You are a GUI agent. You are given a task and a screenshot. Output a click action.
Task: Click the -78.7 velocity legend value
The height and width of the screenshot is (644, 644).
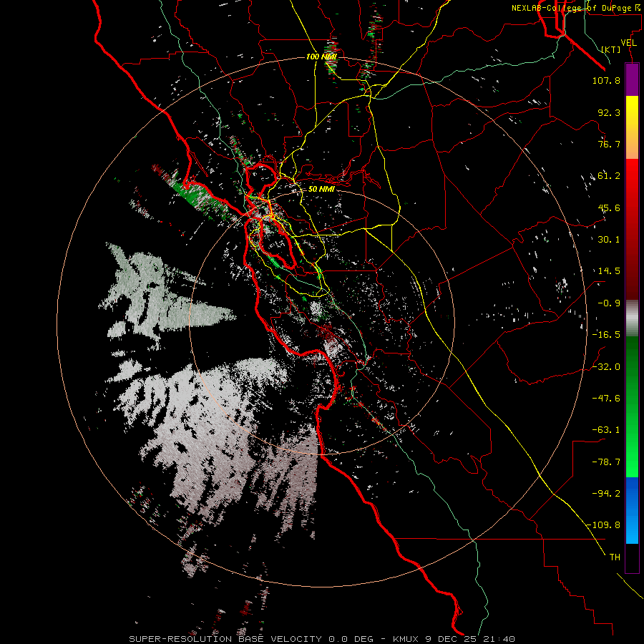pos(606,462)
